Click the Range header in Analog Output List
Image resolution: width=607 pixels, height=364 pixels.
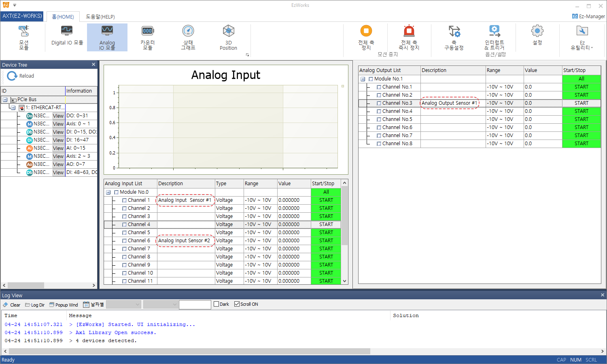click(505, 70)
